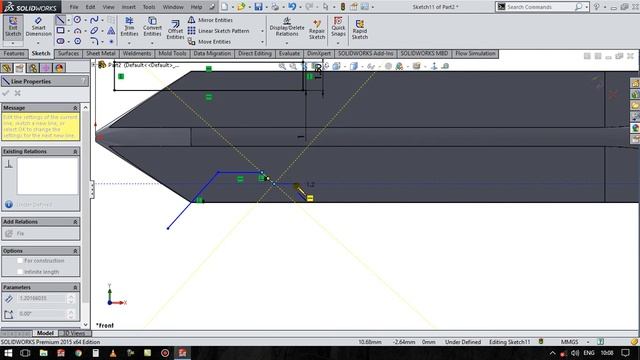Collapse the Add Relations section
The height and width of the screenshot is (360, 640).
tap(75, 222)
